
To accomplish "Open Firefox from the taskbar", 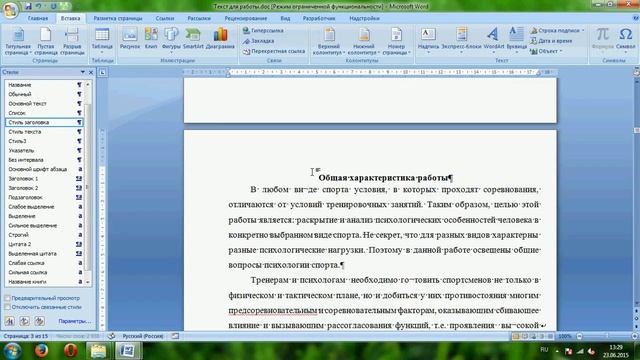I will click(41, 351).
